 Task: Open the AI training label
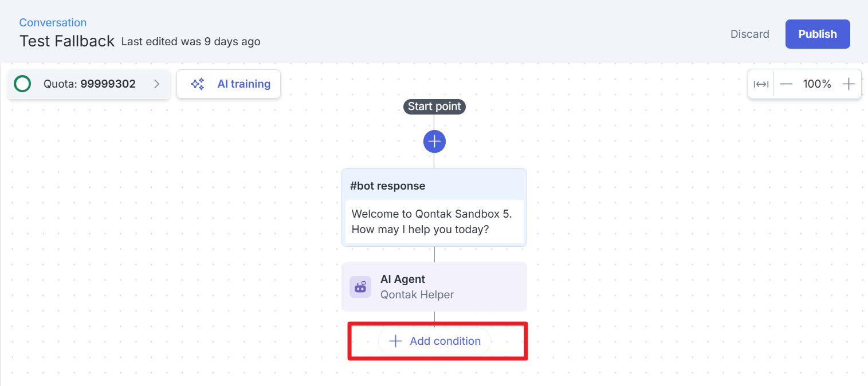pyautogui.click(x=243, y=84)
